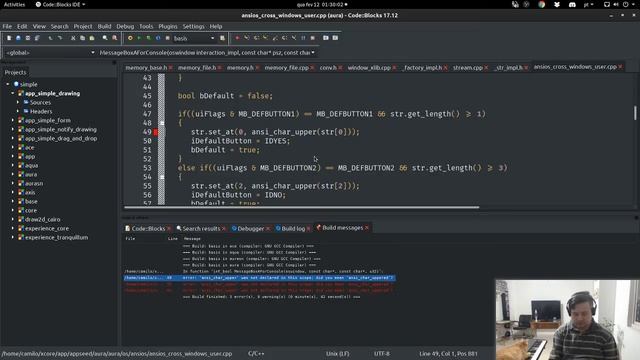
Task: Toggle the breakpoint on line 49
Action: 156,132
